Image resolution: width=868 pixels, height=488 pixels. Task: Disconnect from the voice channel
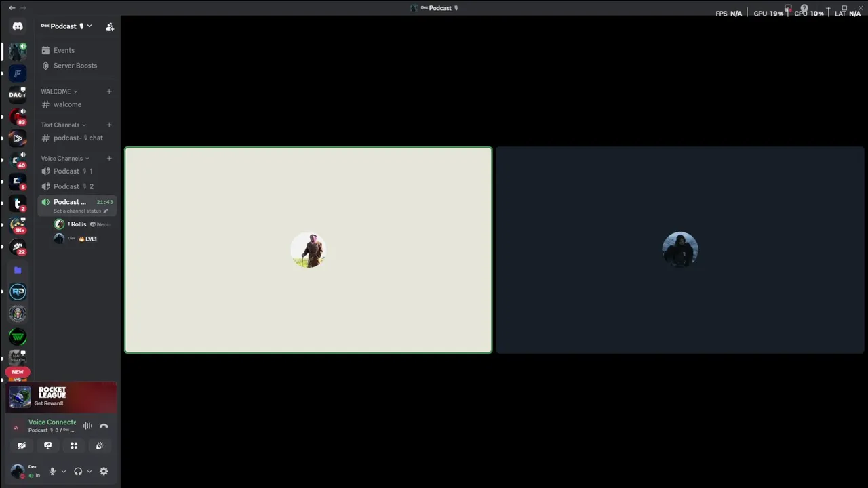104,426
